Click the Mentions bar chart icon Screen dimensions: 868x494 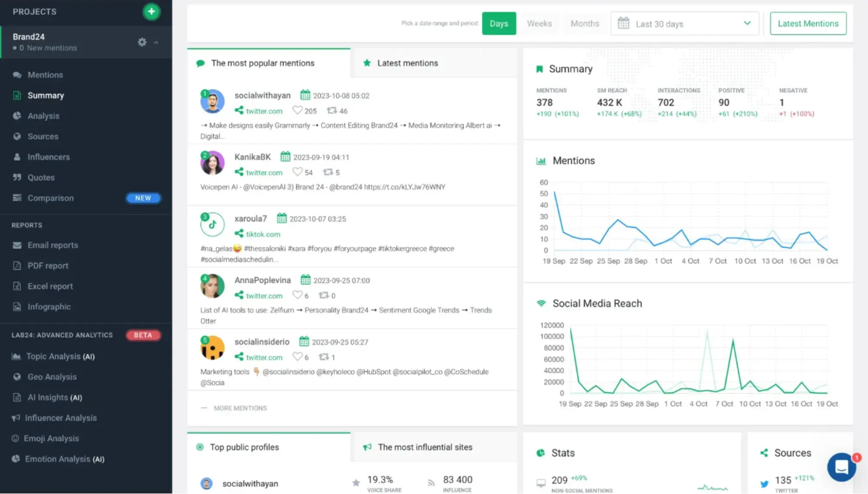pos(541,161)
